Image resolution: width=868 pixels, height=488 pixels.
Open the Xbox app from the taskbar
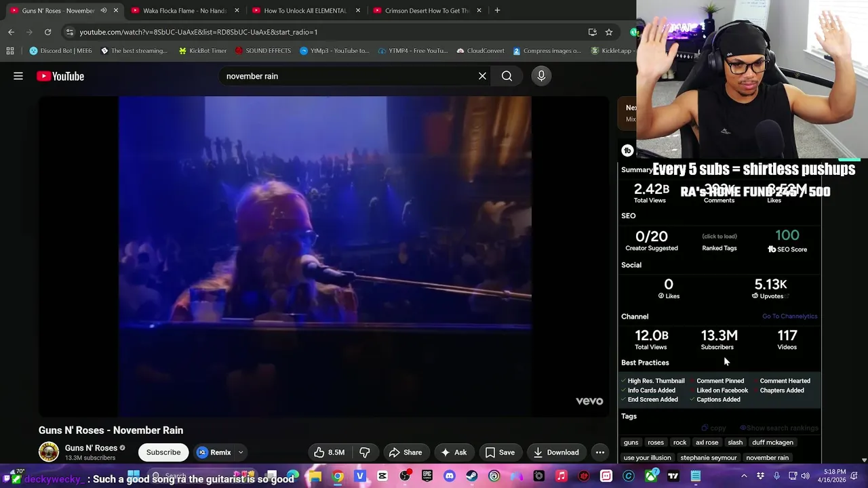651,476
